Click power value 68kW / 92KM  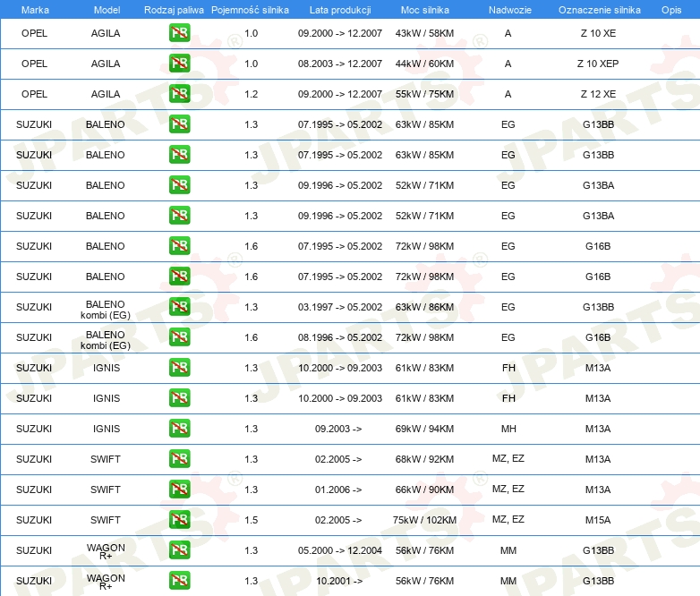[x=424, y=459]
